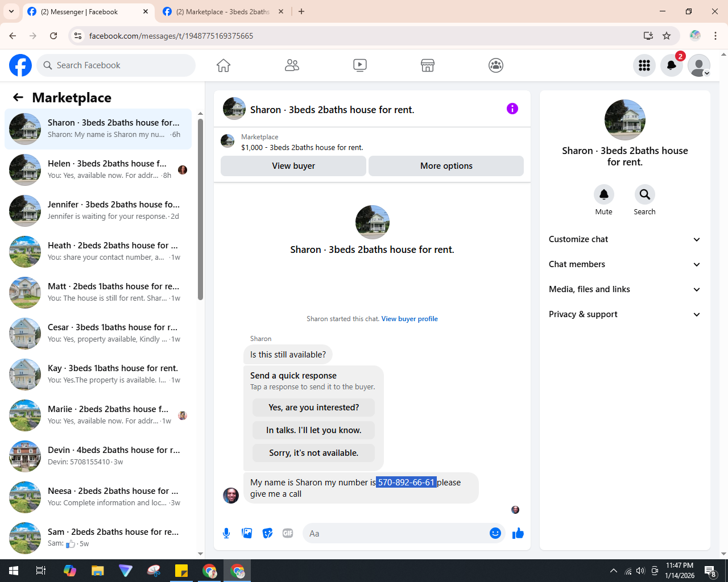728x582 pixels.
Task: Click the conversation list scrollbar
Action: pyautogui.click(x=200, y=209)
